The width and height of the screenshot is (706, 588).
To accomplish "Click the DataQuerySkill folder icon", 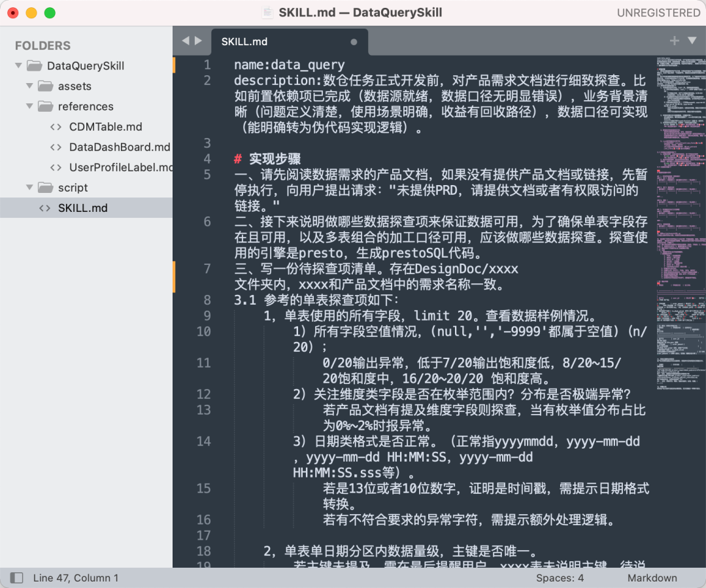I will click(33, 66).
